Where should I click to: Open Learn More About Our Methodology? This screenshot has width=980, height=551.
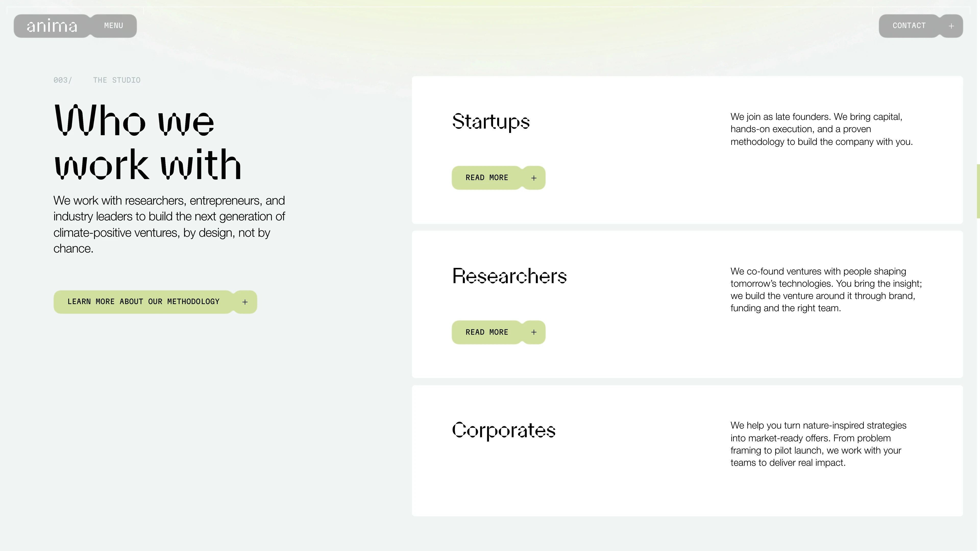click(x=143, y=302)
